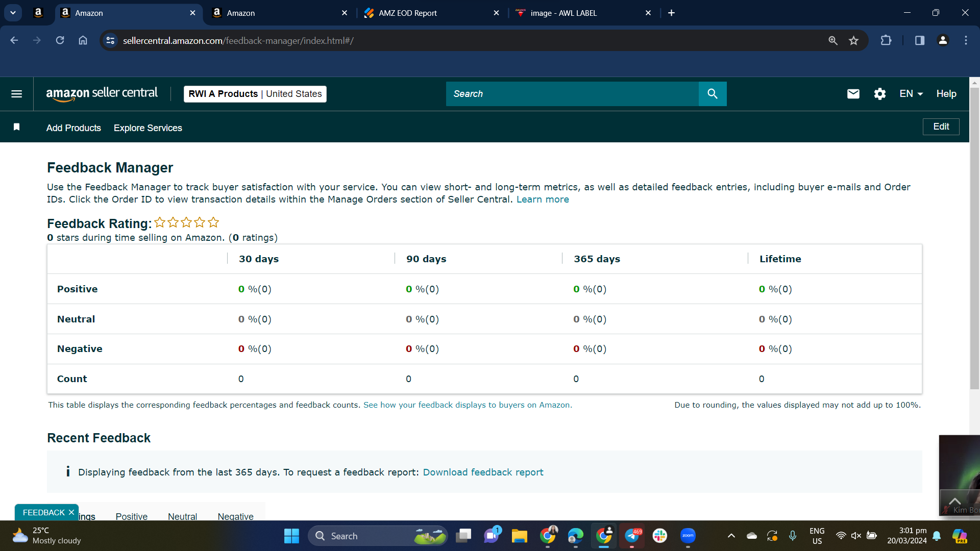The height and width of the screenshot is (551, 980).
Task: Open the browser zoom indicator
Action: coord(832,40)
